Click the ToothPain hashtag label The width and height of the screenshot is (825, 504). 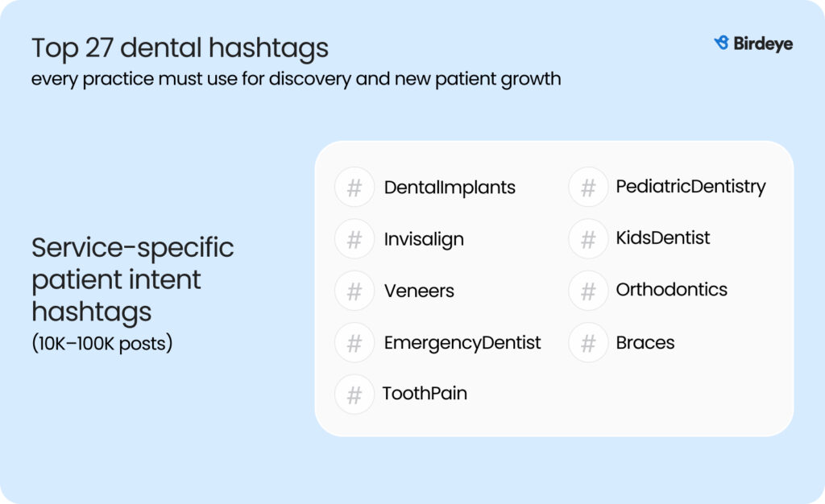425,394
